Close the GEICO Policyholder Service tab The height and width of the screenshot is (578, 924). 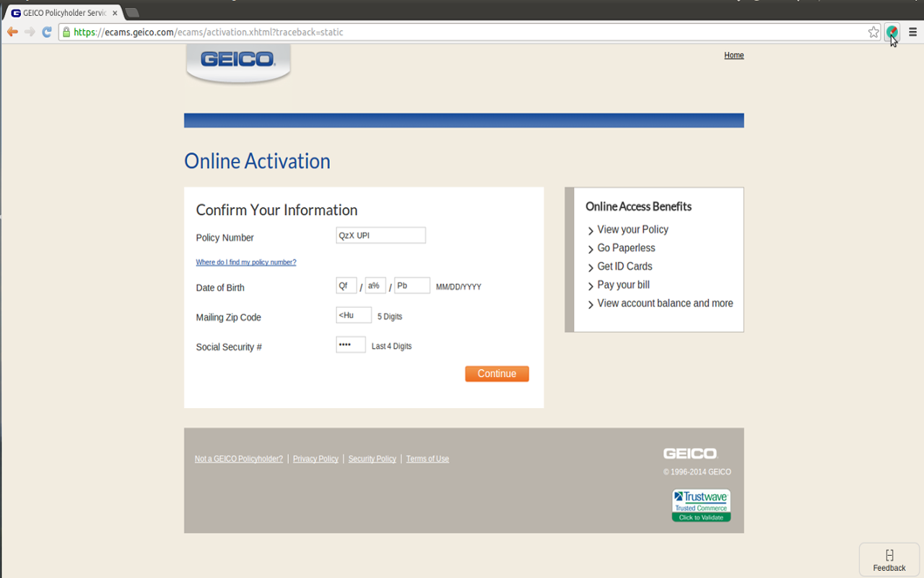coord(115,13)
